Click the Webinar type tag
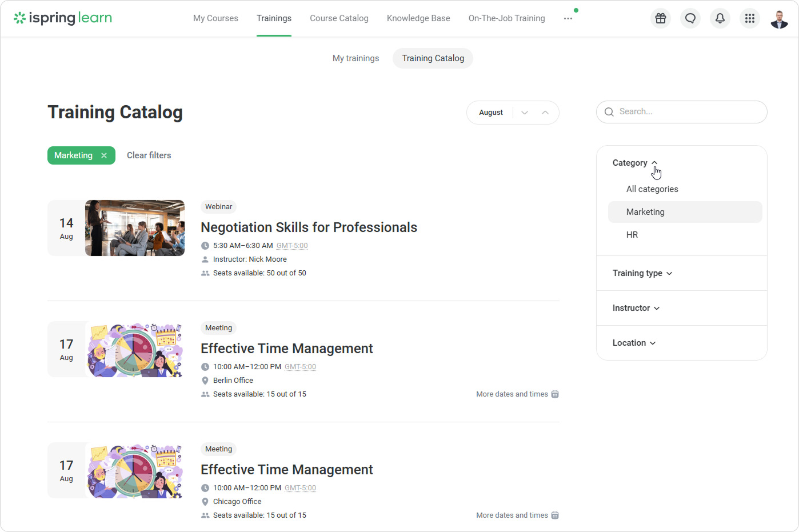Screen dimensions: 799x532 coord(218,207)
